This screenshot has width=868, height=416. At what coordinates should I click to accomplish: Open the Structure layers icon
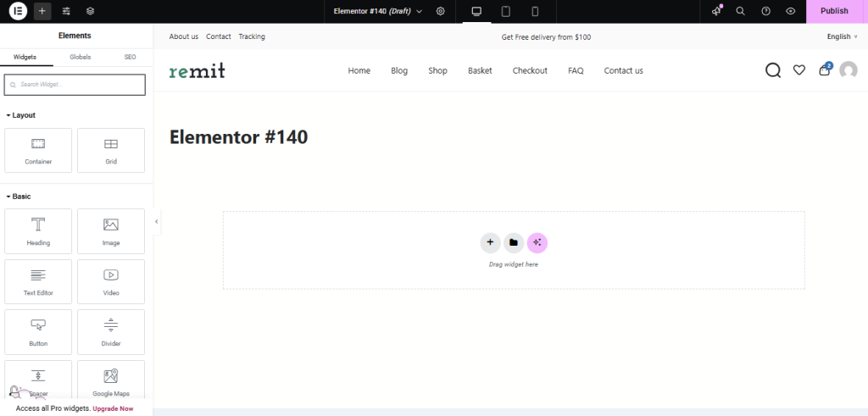point(90,11)
